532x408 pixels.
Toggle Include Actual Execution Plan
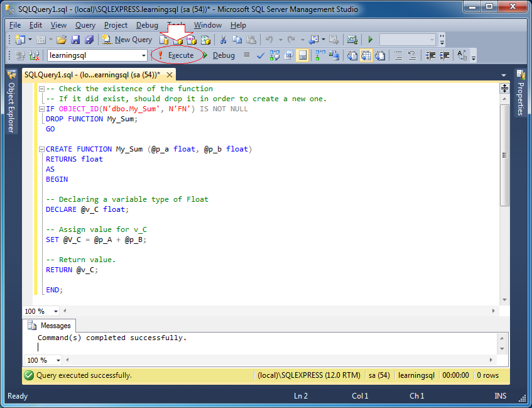[x=320, y=55]
